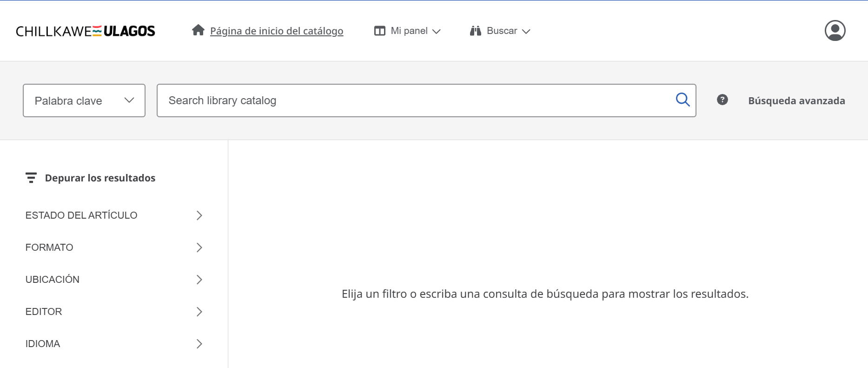
Task: Open the user account profile icon
Action: (x=835, y=31)
